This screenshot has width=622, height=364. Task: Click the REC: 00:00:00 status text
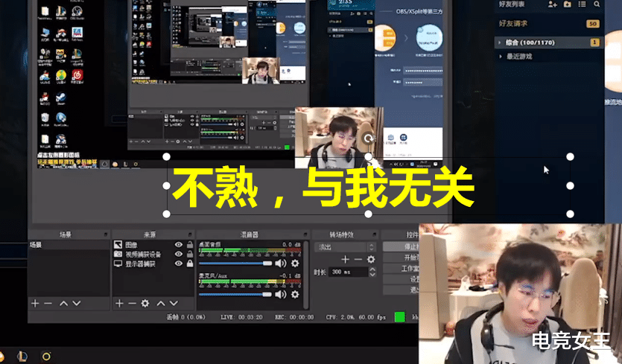pos(294,317)
